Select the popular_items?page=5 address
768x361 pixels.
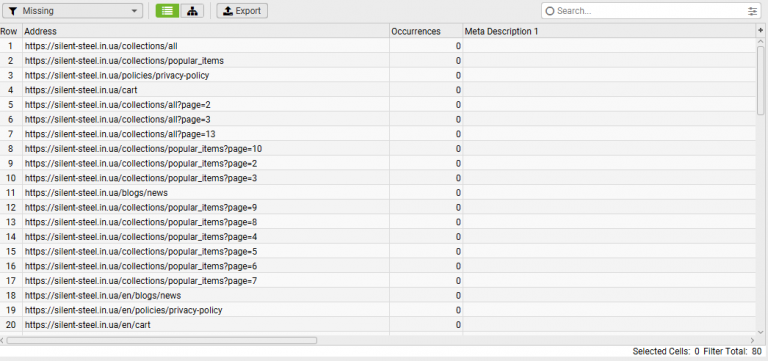[x=141, y=252]
